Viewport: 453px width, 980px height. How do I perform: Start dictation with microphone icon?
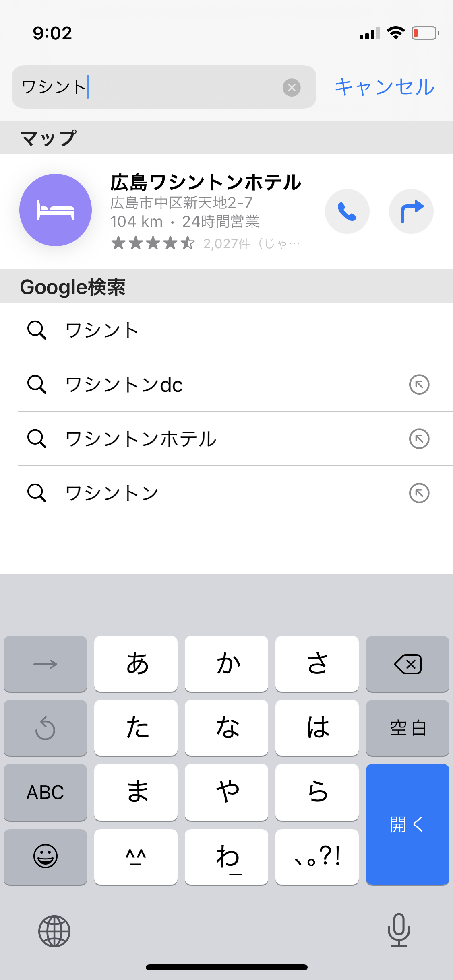click(x=399, y=930)
